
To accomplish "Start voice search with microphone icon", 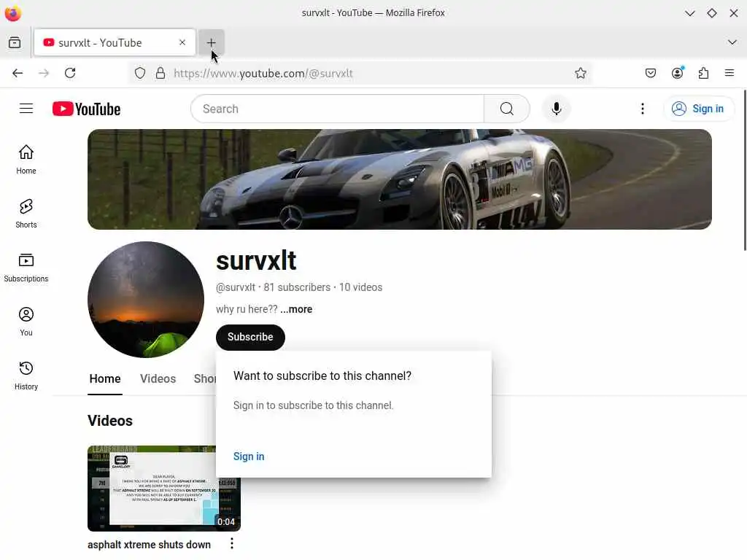I will [x=556, y=109].
